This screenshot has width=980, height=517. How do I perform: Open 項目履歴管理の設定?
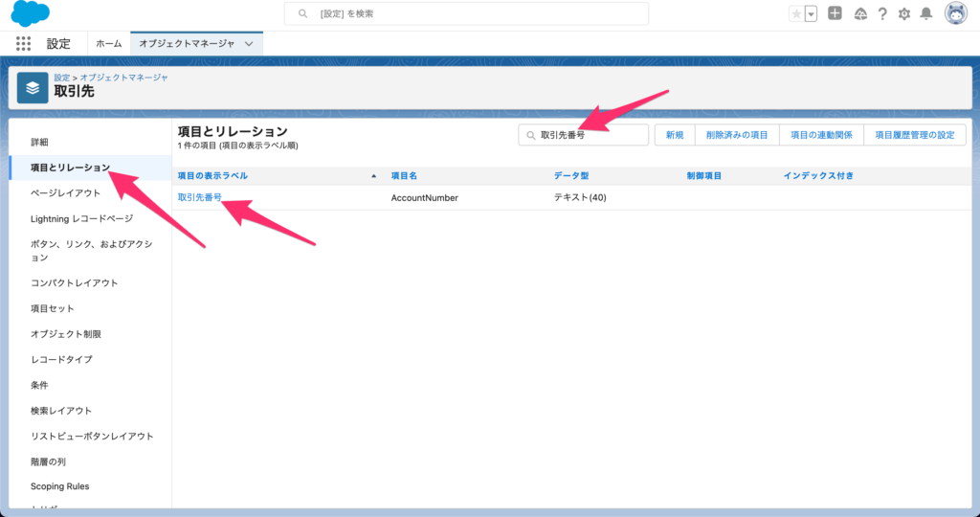click(914, 134)
